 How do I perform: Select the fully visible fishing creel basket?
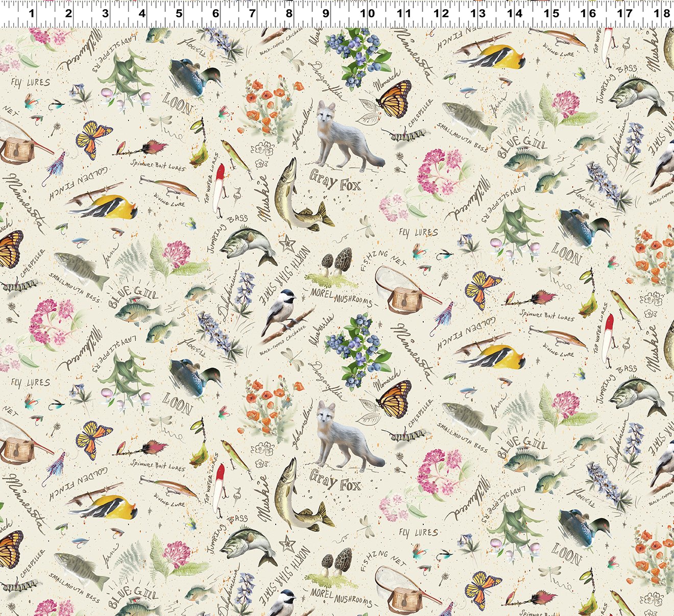tap(406, 300)
